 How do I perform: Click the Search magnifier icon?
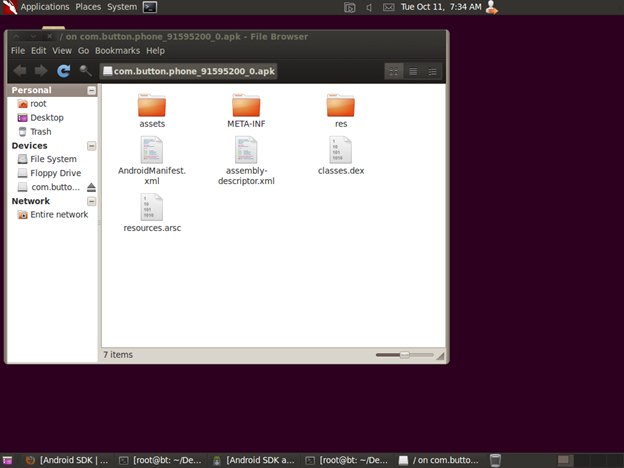point(85,71)
